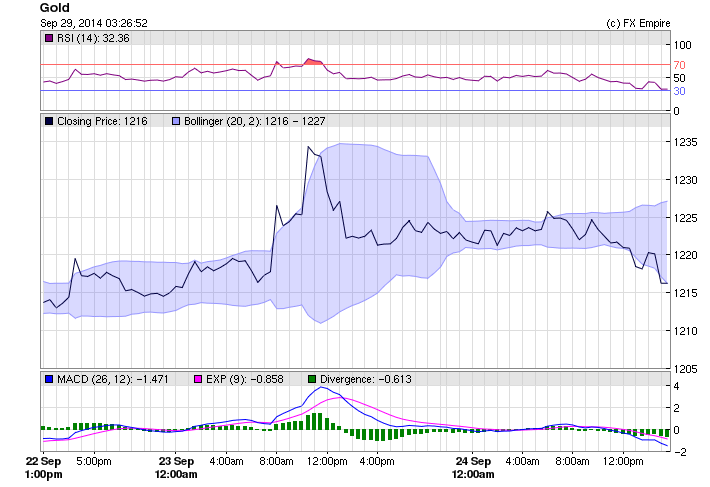The image size is (710, 487).
Task: Click the '5:00pm' time axis label
Action: tap(94, 462)
